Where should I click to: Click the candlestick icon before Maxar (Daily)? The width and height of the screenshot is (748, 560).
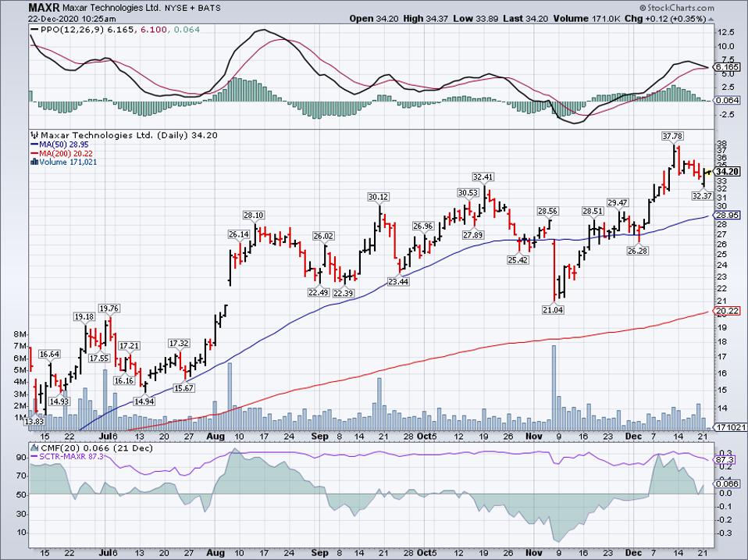coord(34,135)
